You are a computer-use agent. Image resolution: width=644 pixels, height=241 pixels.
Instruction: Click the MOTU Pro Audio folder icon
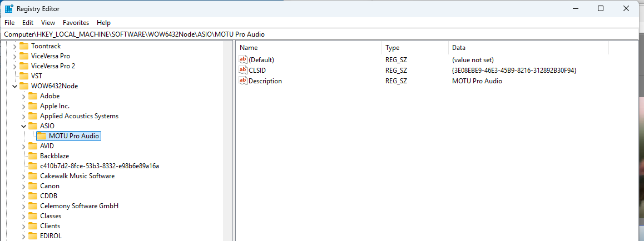click(42, 136)
